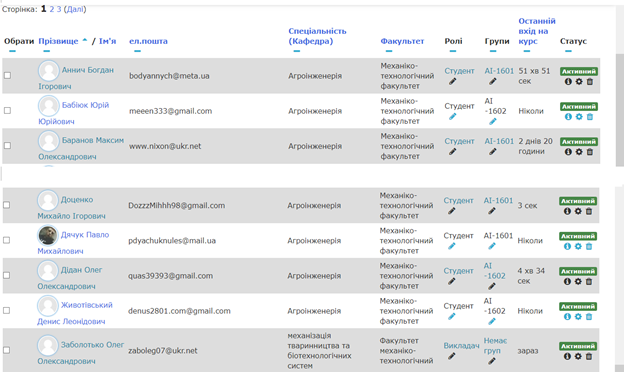Sort table by Спеціальність (Кафедра)
The width and height of the screenshot is (625, 373).
click(x=317, y=36)
